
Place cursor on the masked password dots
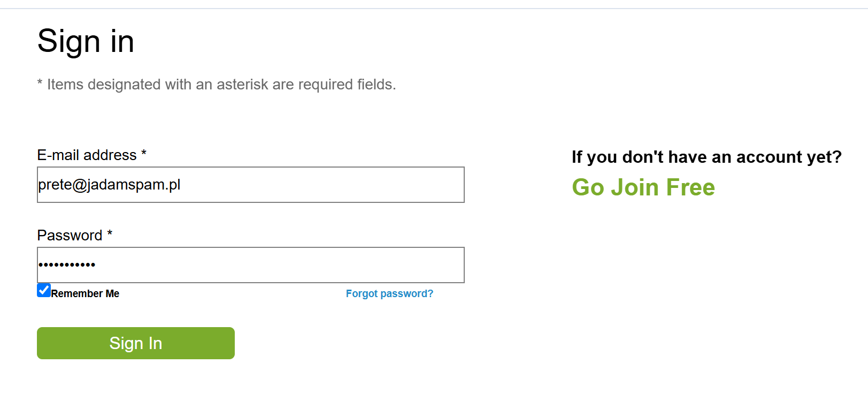tap(67, 264)
